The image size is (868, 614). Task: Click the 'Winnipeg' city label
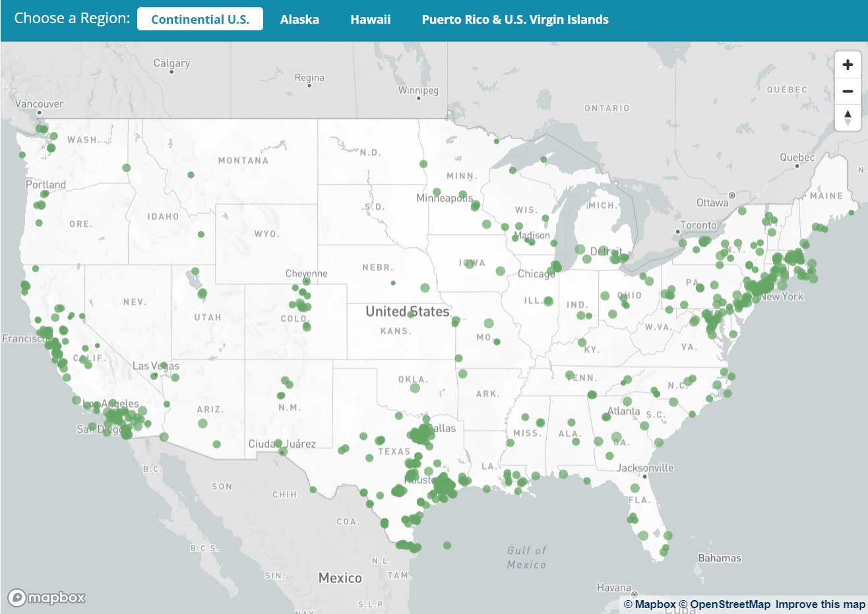tap(418, 90)
